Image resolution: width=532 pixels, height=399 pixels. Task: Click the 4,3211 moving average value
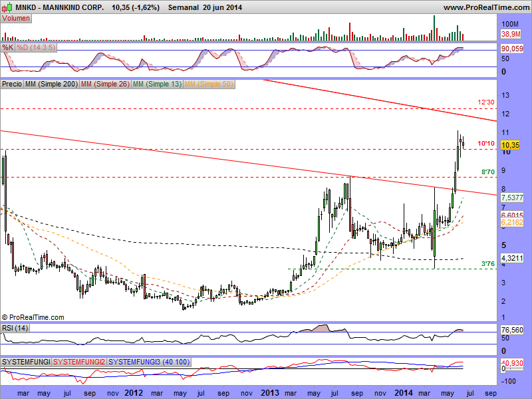[512, 258]
